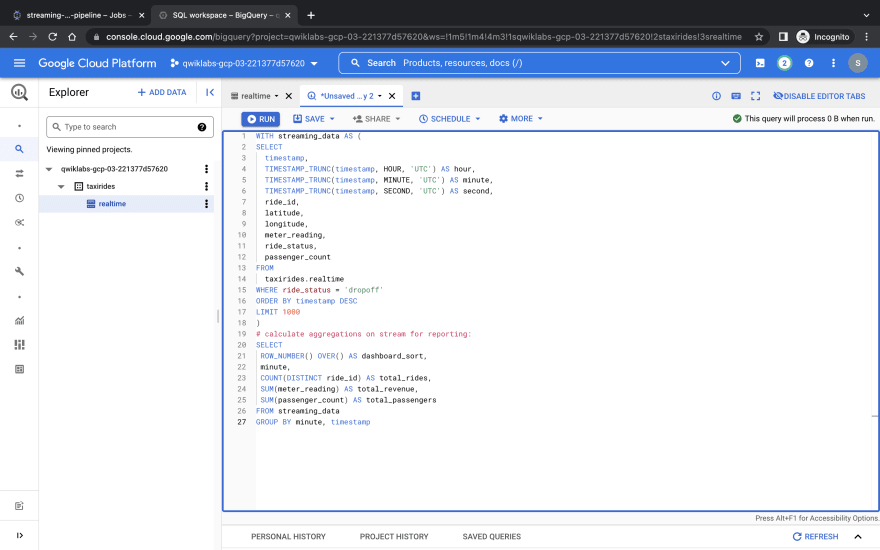Open Release notes icon at sidebar bottom
The height and width of the screenshot is (550, 880).
[x=20, y=506]
